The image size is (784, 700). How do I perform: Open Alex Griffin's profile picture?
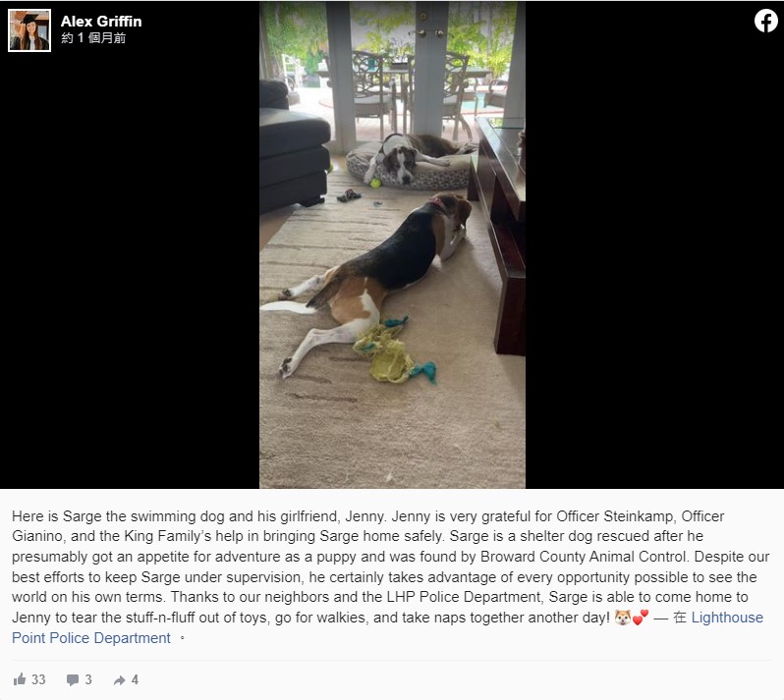click(29, 30)
